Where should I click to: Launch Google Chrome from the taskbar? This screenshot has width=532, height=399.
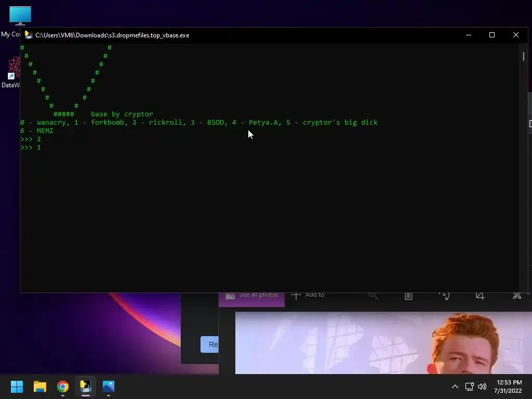(63, 387)
